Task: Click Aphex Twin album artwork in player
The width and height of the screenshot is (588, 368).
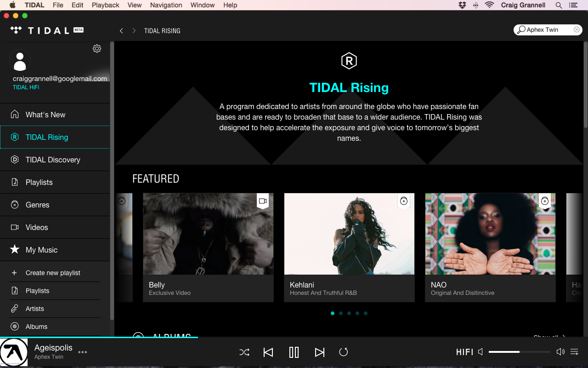Action: click(x=14, y=352)
